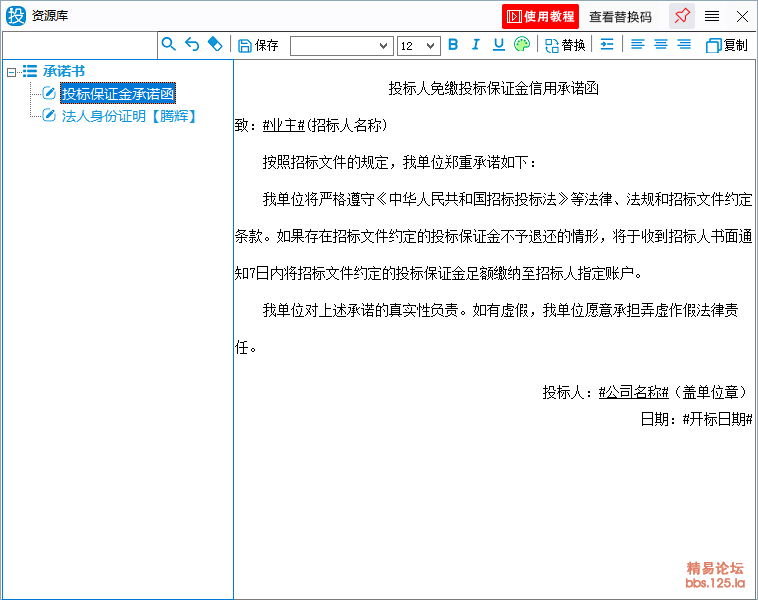This screenshot has width=758, height=600.
Task: Open the 使用教程 tutorial
Action: (540, 16)
